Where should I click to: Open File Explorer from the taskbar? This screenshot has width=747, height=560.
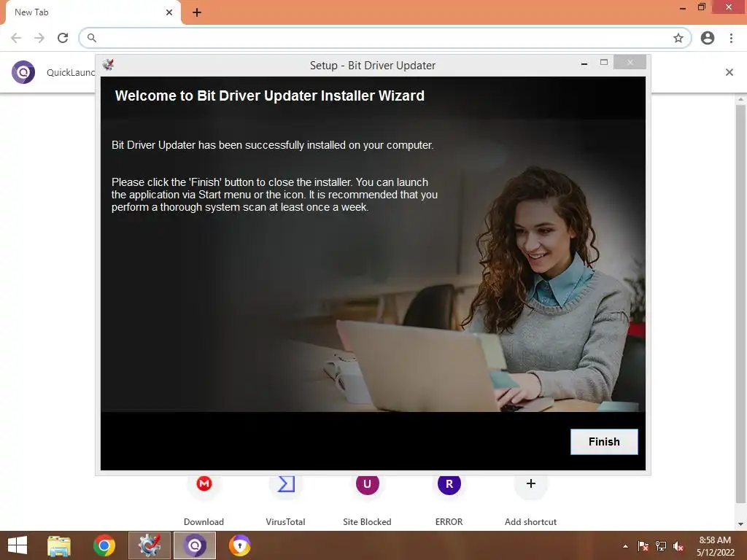(x=59, y=545)
